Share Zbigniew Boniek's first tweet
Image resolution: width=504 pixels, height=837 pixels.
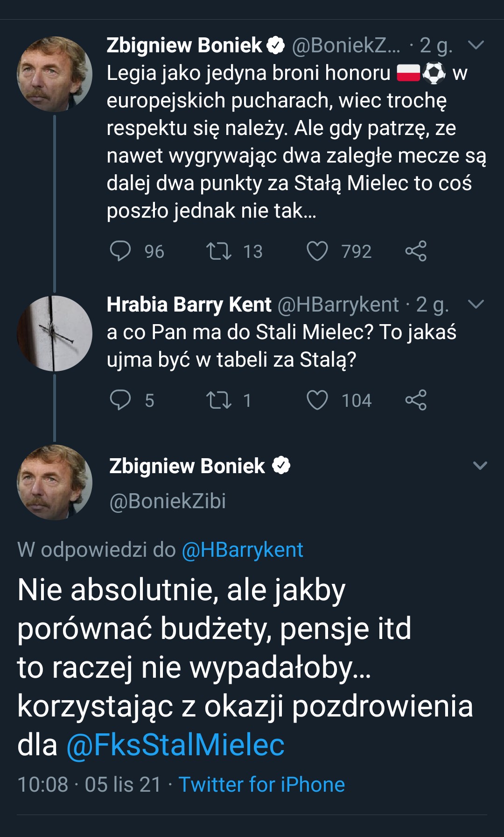[416, 251]
